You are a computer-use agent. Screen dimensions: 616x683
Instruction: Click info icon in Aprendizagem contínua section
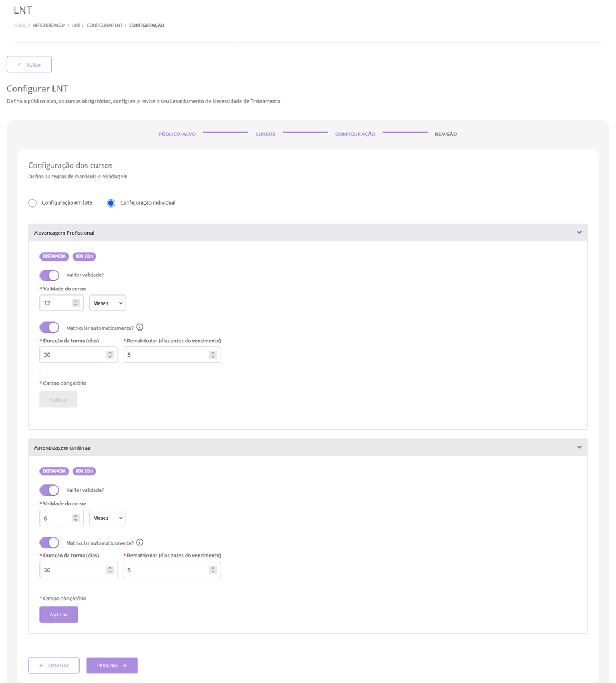(140, 543)
